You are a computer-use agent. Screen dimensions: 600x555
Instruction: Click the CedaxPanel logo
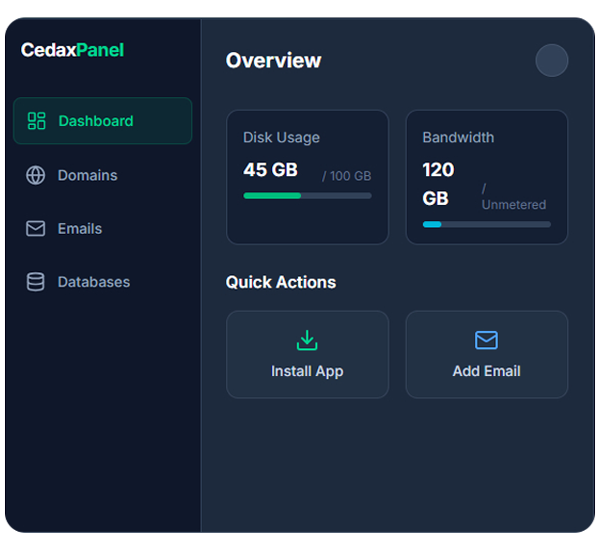[73, 50]
